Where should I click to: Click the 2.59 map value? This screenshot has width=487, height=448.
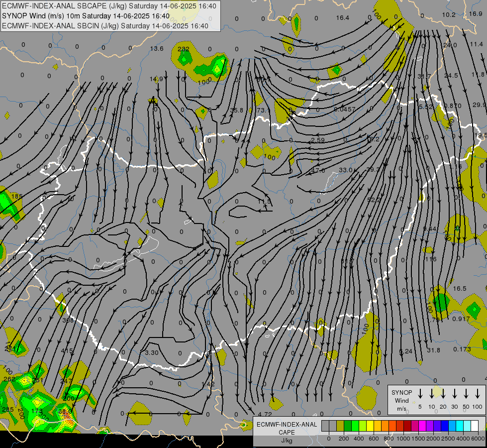[x=318, y=140]
